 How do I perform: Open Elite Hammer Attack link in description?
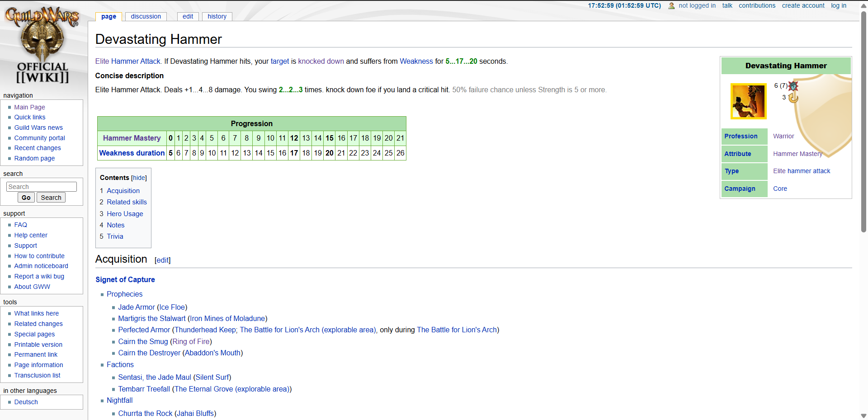(128, 61)
